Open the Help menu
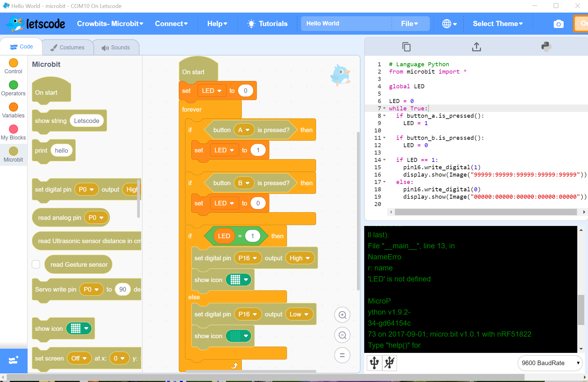The height and width of the screenshot is (382, 588). 217,24
